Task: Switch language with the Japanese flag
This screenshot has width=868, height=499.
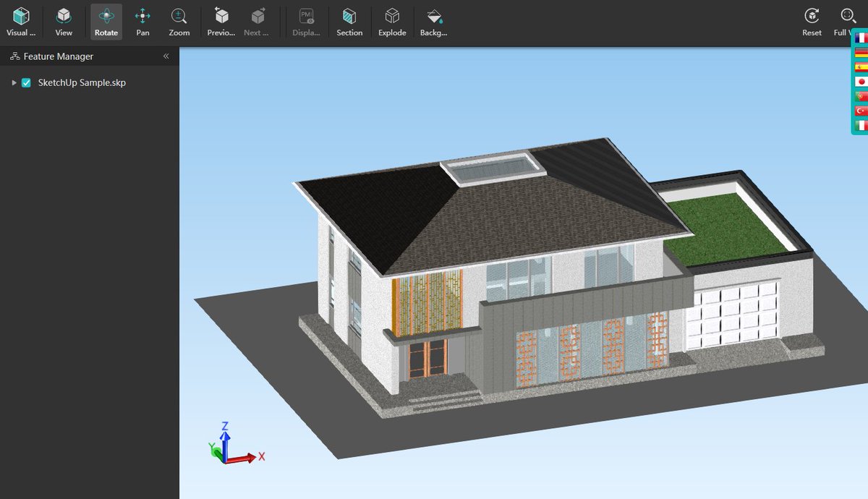Action: [x=861, y=82]
